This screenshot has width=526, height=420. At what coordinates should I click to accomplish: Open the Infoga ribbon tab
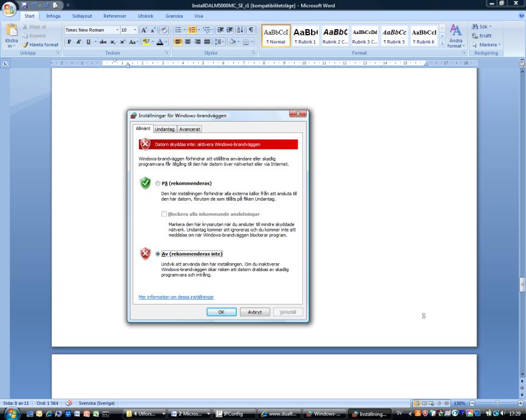tap(53, 16)
